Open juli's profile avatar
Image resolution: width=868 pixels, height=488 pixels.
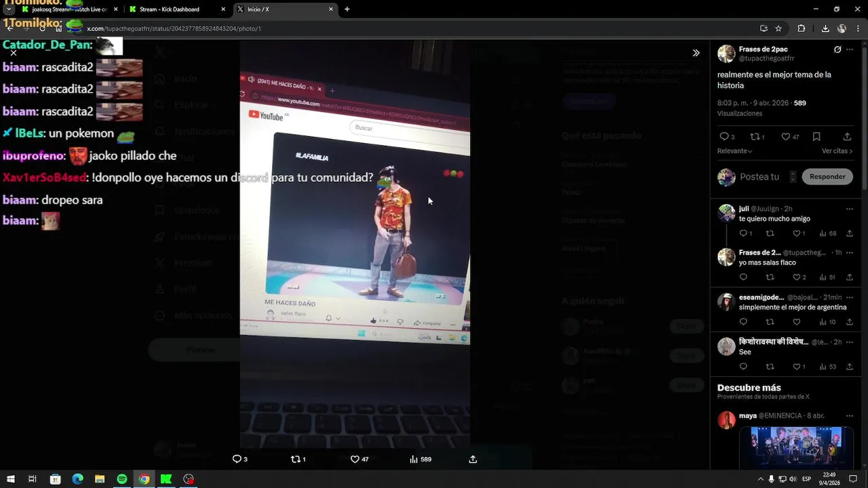click(726, 213)
